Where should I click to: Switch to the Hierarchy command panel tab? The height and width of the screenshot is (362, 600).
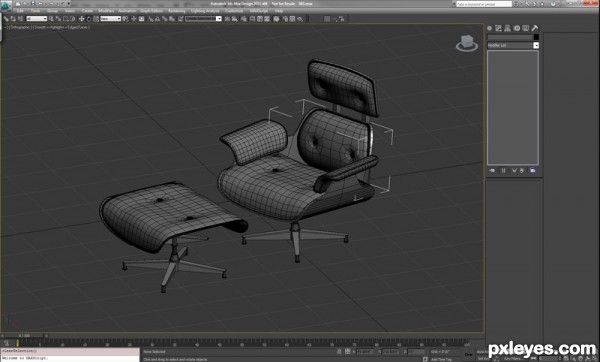507,28
